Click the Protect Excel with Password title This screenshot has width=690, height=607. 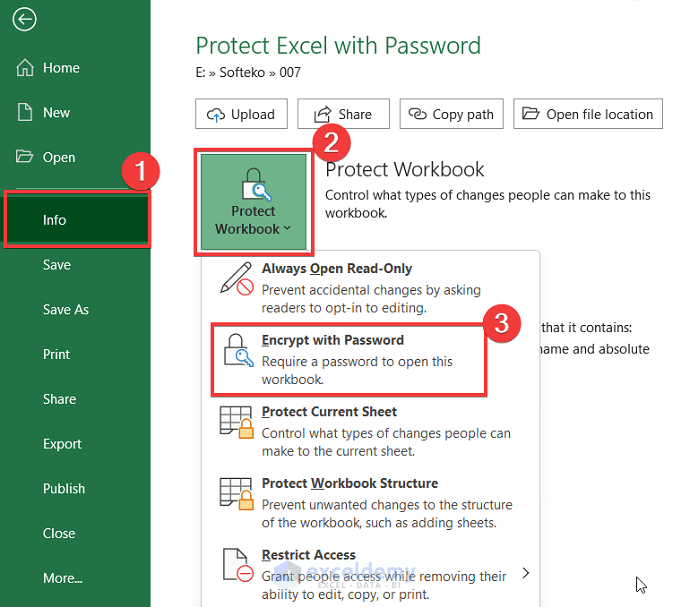(338, 46)
